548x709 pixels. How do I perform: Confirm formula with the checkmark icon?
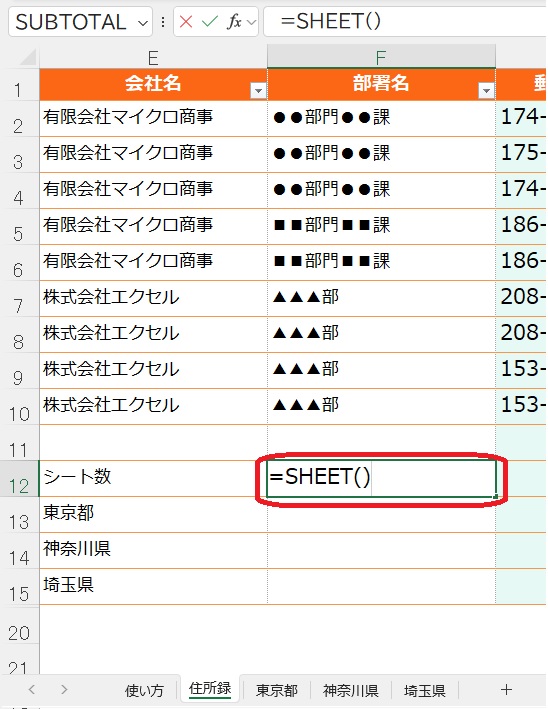(x=210, y=21)
